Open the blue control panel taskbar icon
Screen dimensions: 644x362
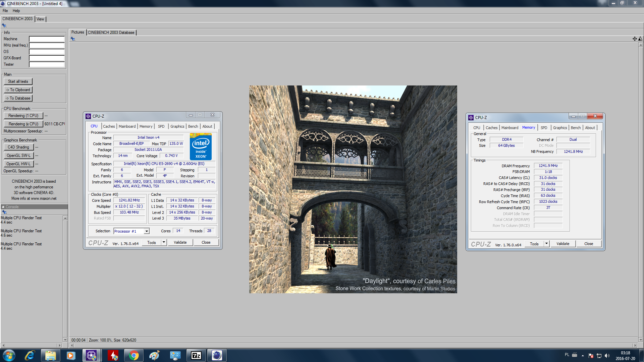click(x=175, y=355)
